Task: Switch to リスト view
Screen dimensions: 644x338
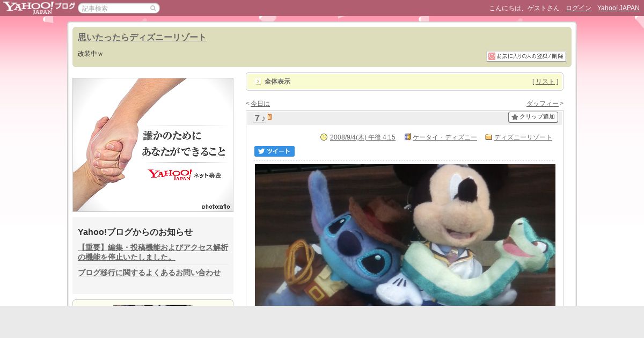Action: pos(545,82)
